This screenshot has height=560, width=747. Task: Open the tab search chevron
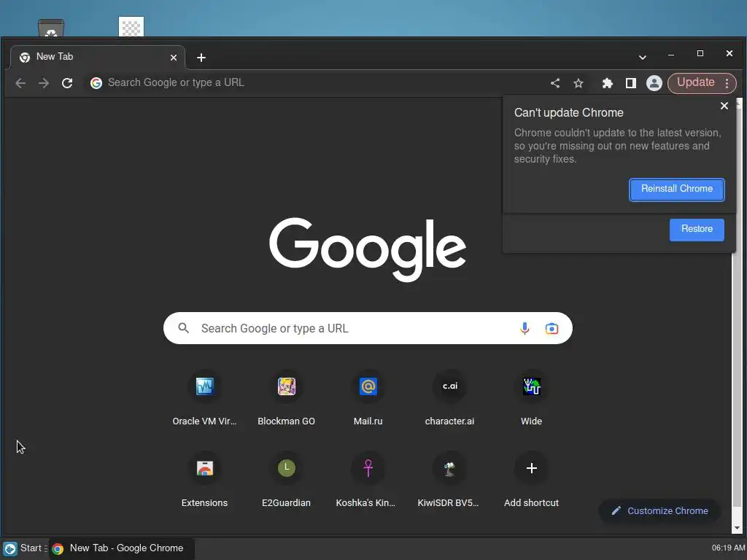click(642, 58)
